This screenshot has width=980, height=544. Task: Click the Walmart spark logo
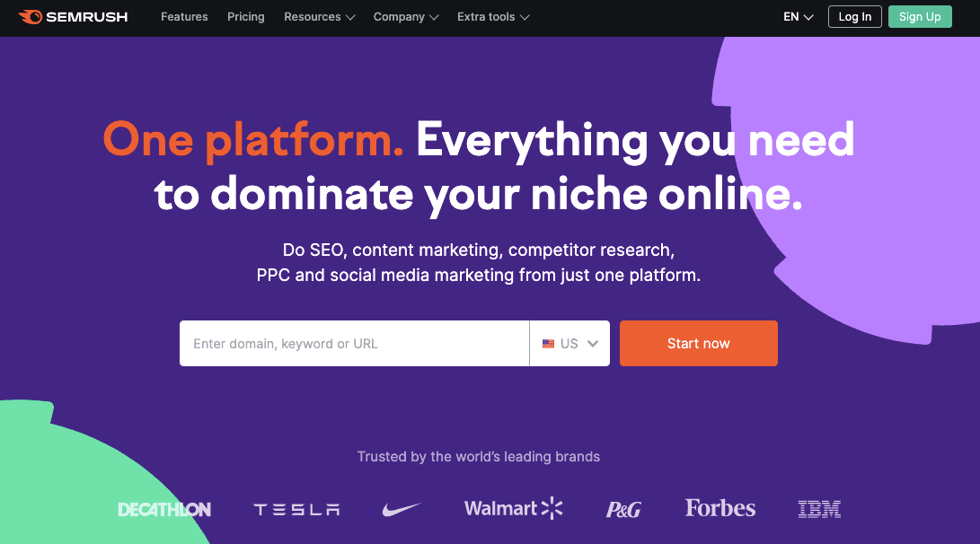coord(553,506)
